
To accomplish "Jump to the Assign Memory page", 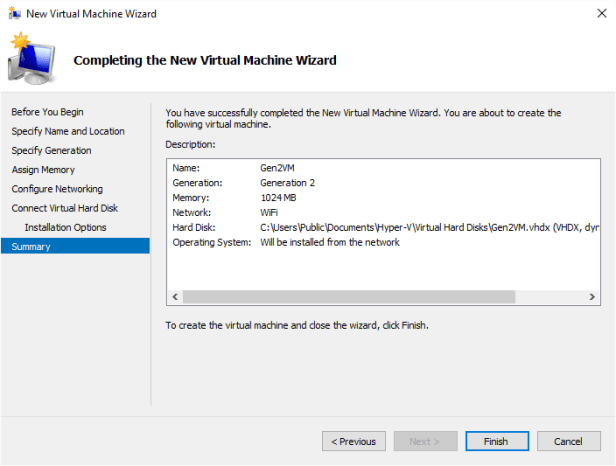I will (43, 170).
